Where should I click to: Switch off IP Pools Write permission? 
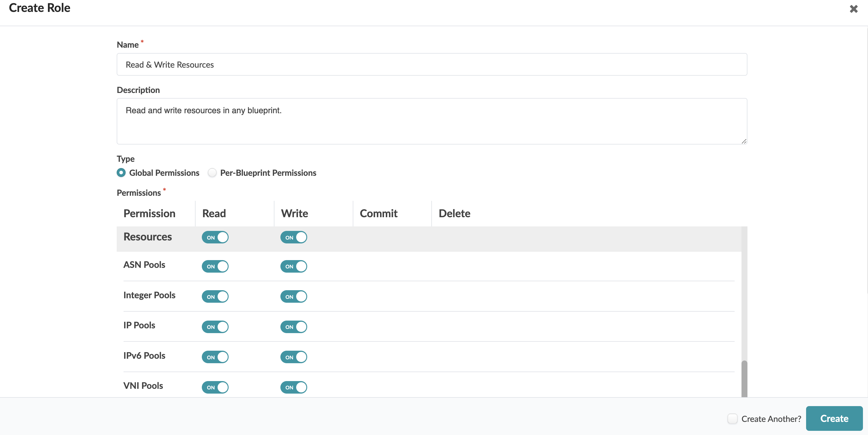pyautogui.click(x=294, y=327)
